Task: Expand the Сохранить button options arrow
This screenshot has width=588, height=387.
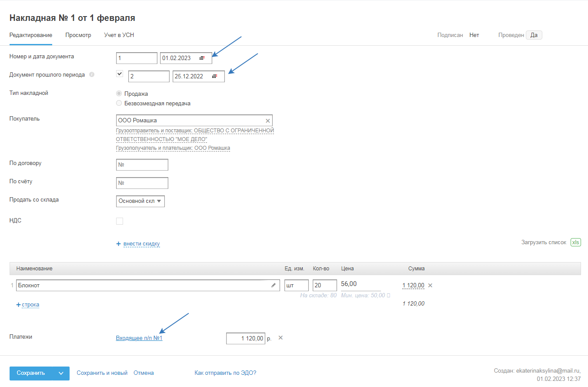Action: 61,373
